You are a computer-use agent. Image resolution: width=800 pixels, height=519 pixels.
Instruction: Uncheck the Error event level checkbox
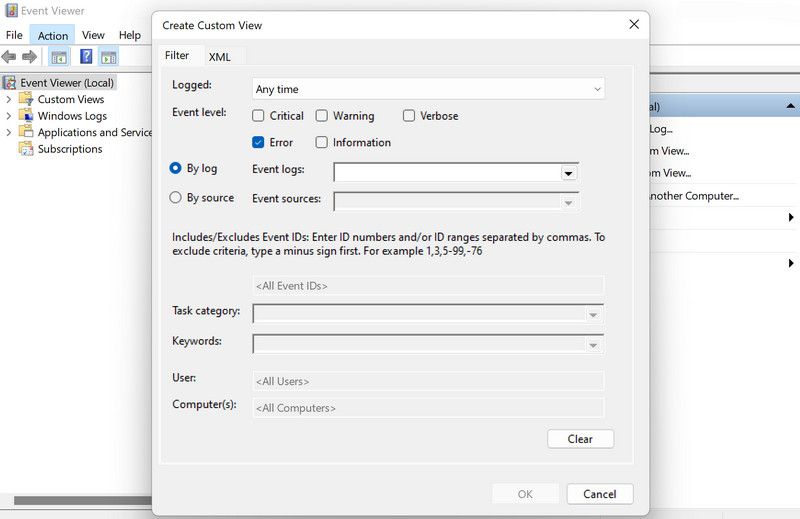pyautogui.click(x=259, y=143)
